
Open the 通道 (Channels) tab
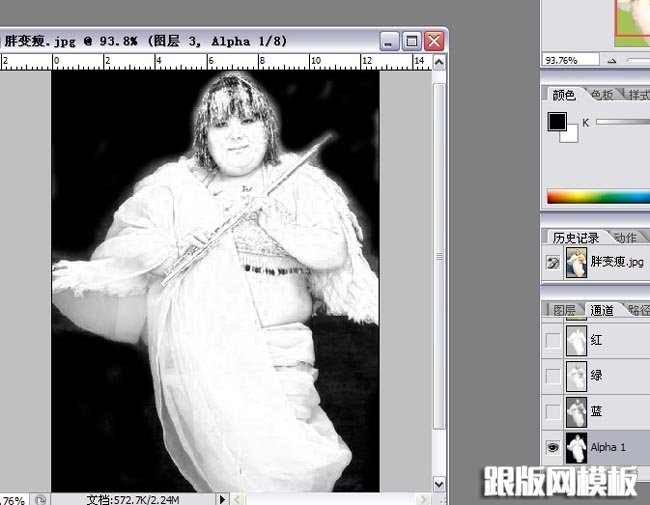click(x=602, y=310)
